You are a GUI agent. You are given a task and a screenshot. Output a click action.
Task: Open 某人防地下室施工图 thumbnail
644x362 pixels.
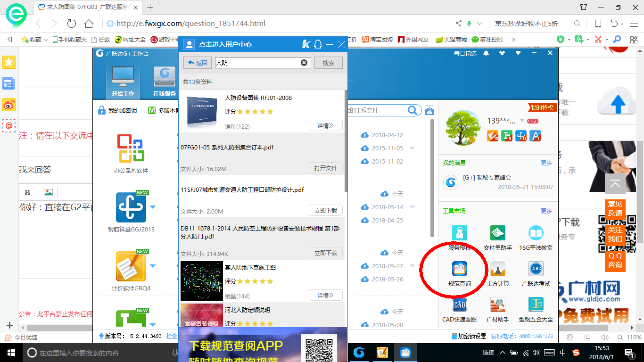click(202, 281)
